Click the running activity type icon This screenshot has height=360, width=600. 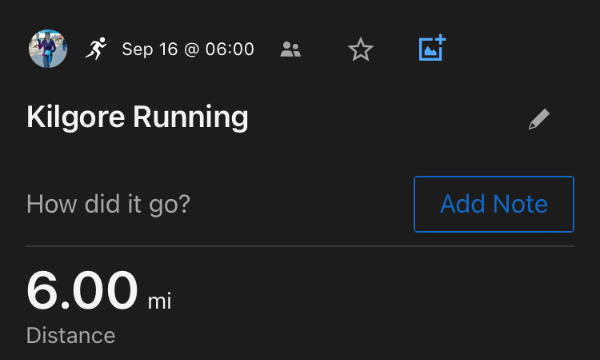tap(96, 48)
